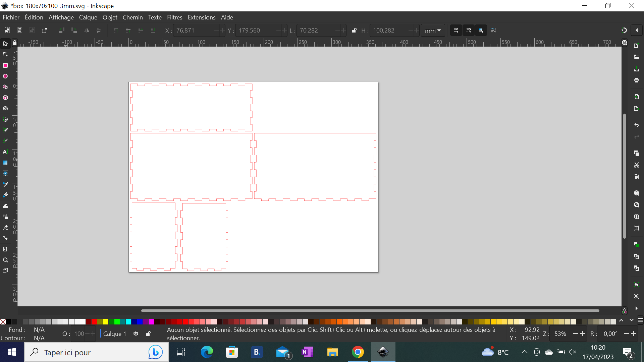Open the Fichier menu

coord(11,17)
